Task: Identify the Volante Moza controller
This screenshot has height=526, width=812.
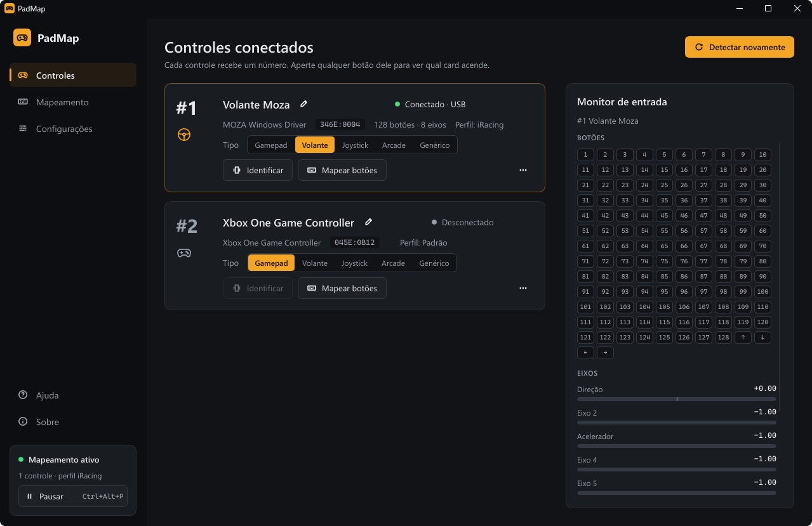Action: pos(258,170)
